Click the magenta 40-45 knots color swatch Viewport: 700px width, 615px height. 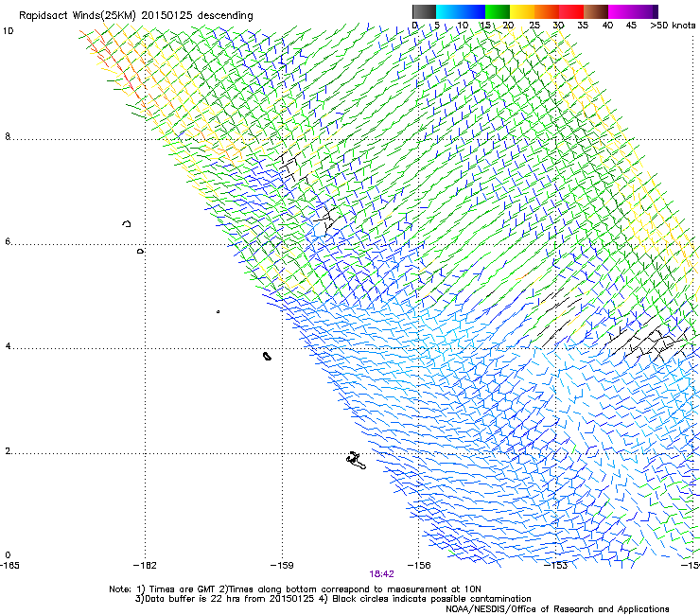tap(621, 11)
